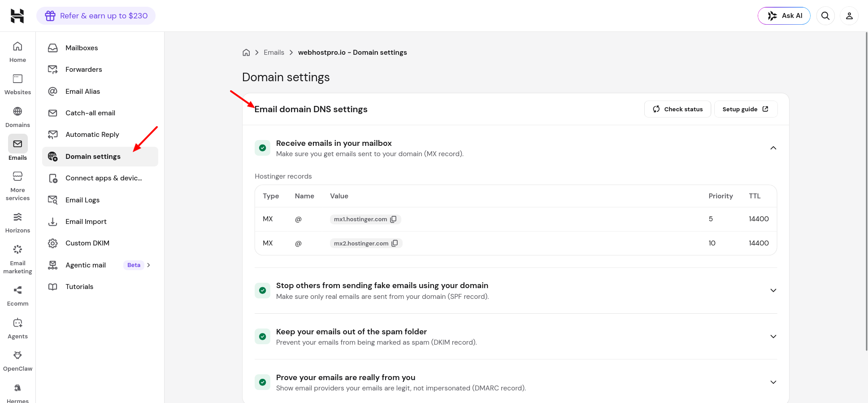Image resolution: width=868 pixels, height=403 pixels.
Task: Expand Agentic mail chevron arrow
Action: point(149,265)
